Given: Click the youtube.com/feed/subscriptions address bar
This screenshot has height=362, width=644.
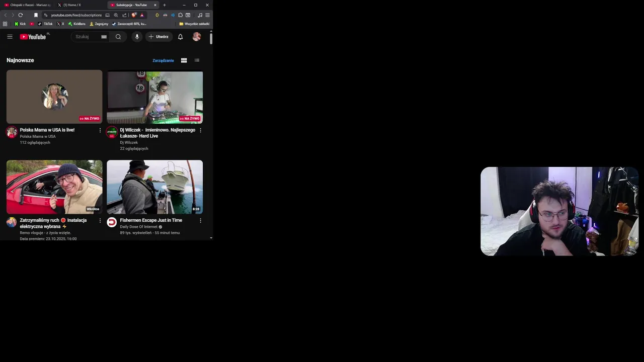Looking at the screenshot, I should pyautogui.click(x=76, y=15).
